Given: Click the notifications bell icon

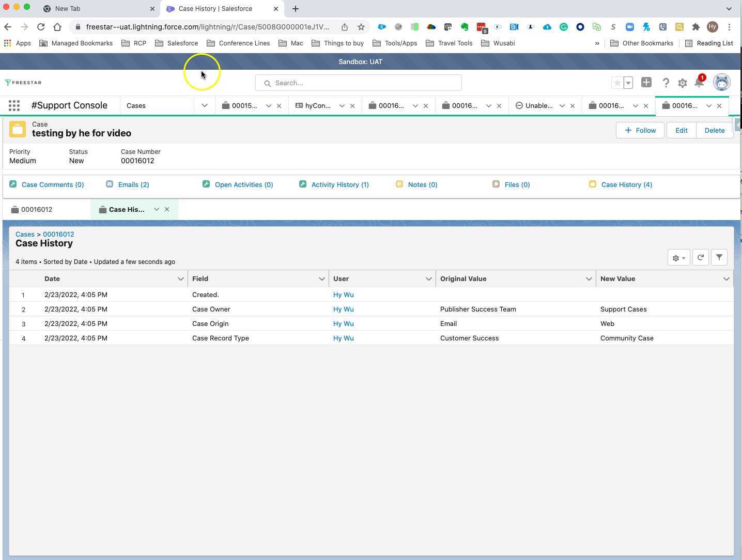Looking at the screenshot, I should click(699, 83).
